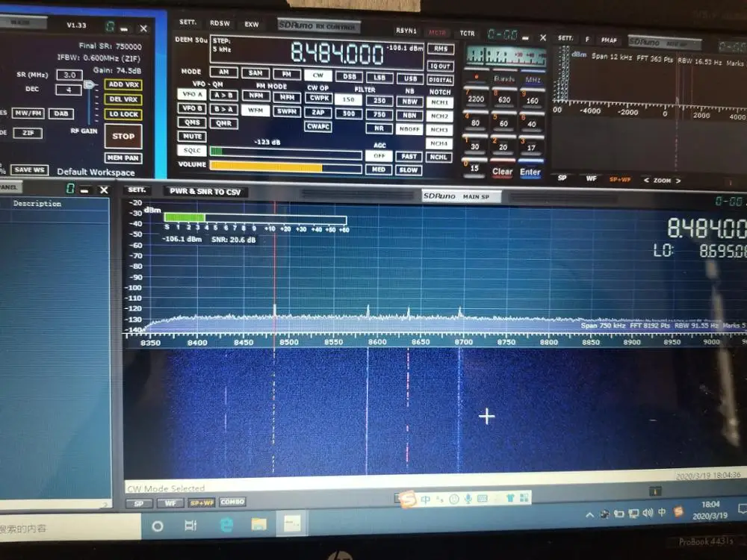Open SETT. in RX Control window
Screen dimensions: 747x560
pyautogui.click(x=187, y=22)
